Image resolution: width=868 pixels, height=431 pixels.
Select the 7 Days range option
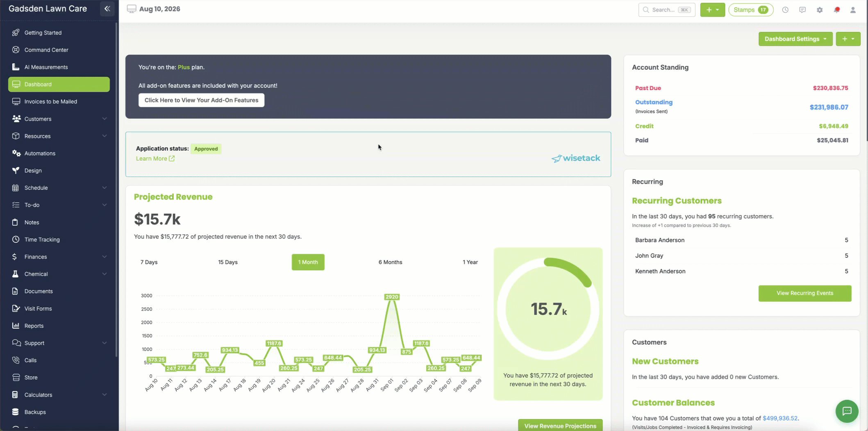pyautogui.click(x=149, y=262)
